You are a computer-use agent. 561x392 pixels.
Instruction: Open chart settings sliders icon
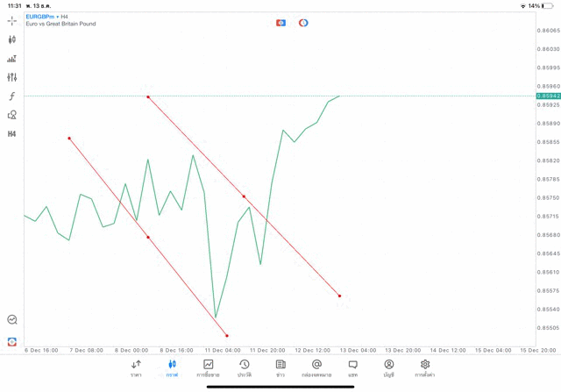click(x=12, y=78)
